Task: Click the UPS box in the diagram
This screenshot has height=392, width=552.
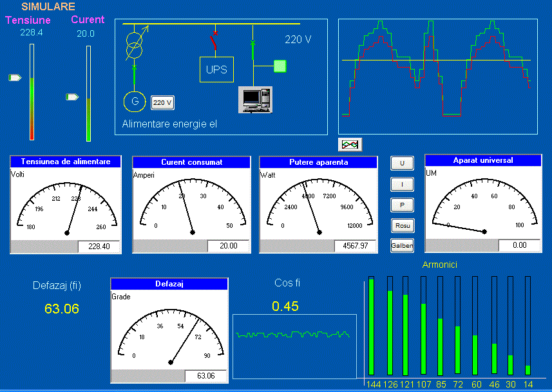Action: 216,69
